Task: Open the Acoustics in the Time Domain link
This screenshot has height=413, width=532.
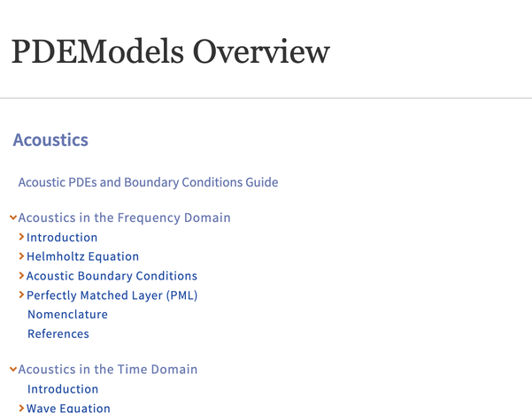Action: pyautogui.click(x=108, y=370)
